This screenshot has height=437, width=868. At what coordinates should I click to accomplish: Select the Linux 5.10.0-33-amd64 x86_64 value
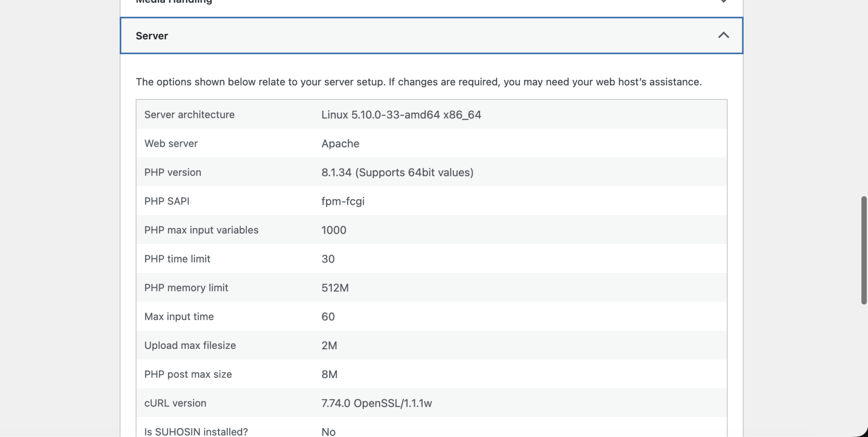401,115
